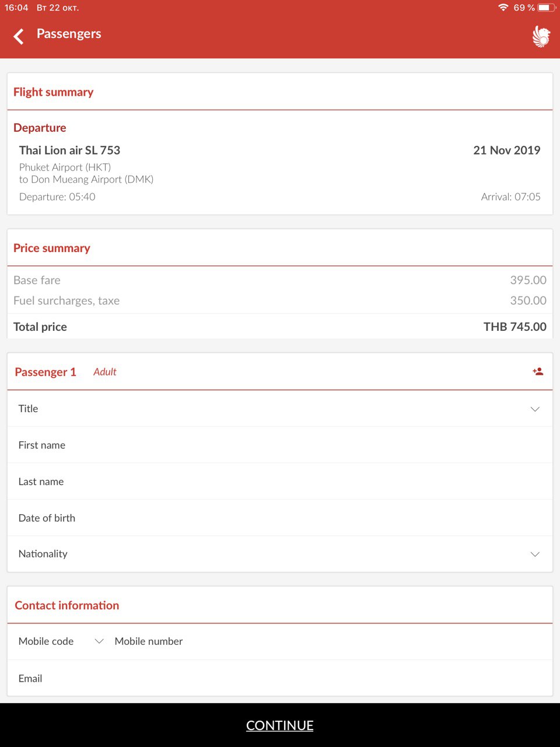The height and width of the screenshot is (747, 560).
Task: Tap the Flight summary header
Action: (54, 92)
